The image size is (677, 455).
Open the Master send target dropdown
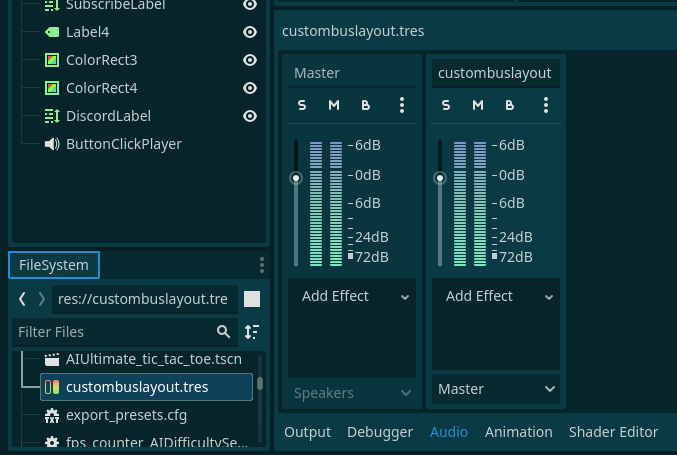496,389
